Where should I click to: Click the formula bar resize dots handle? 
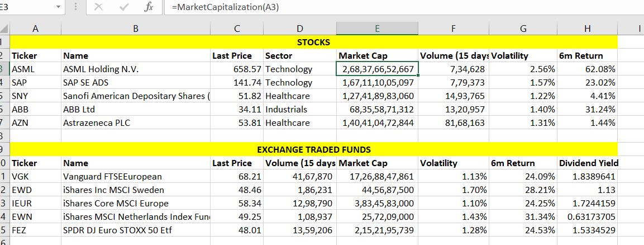point(76,7)
